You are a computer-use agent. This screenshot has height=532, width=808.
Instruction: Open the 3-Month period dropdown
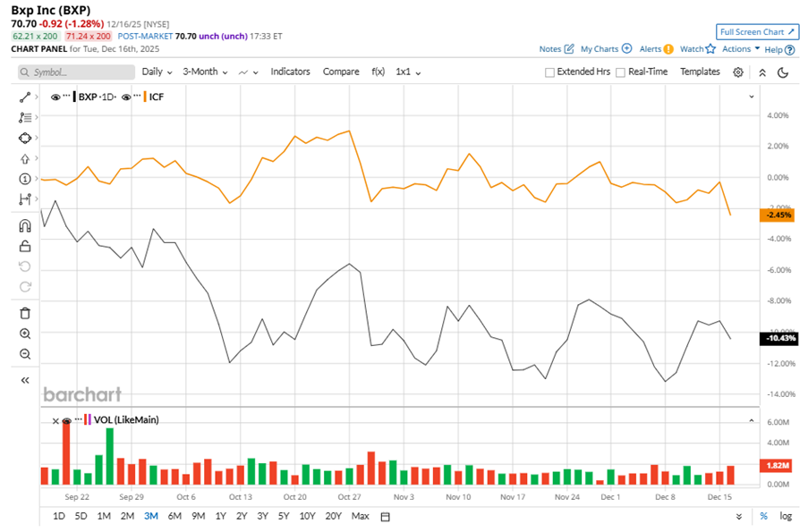[x=205, y=72]
